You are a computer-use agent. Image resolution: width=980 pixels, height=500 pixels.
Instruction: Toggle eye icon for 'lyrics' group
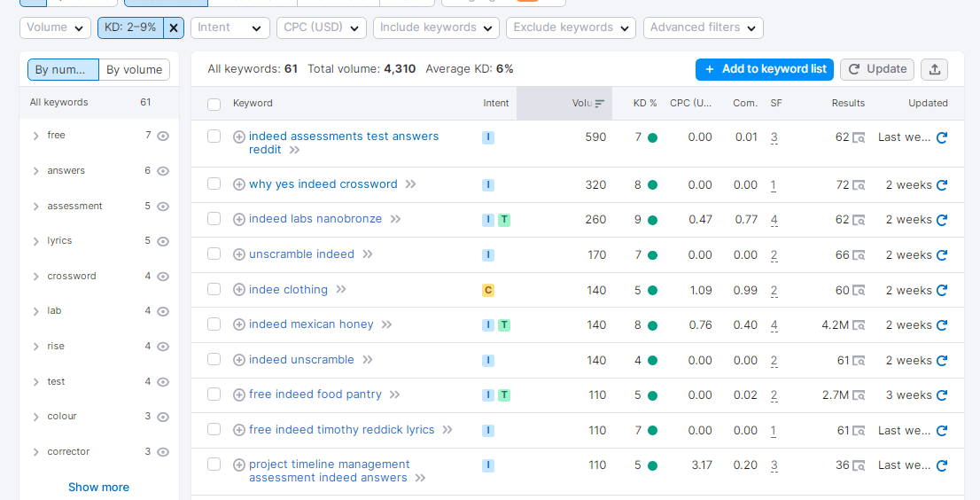163,241
